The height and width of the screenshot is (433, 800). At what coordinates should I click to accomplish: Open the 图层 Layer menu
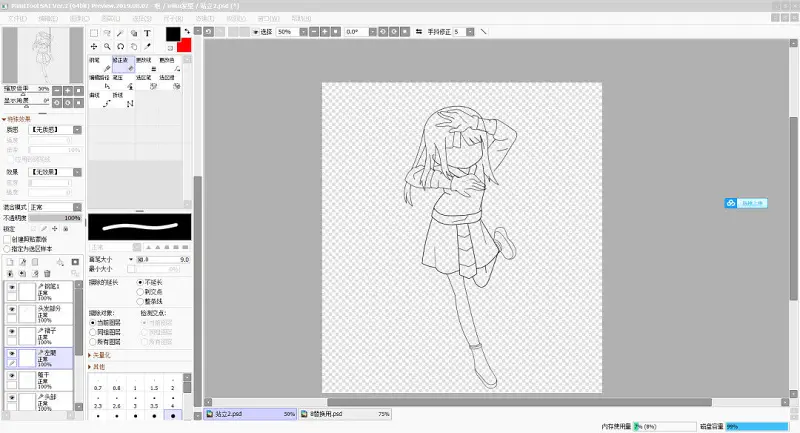(x=111, y=18)
